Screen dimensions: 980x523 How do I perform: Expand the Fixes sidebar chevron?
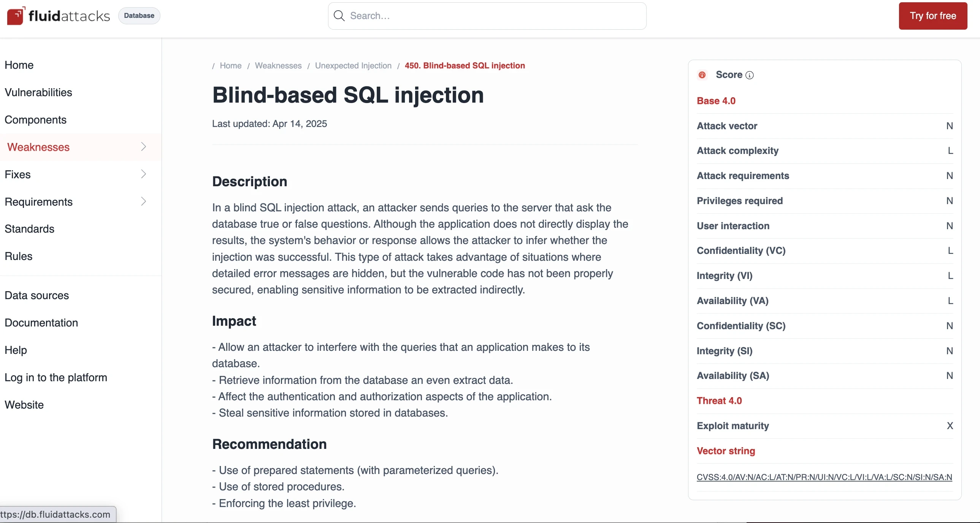coord(143,174)
